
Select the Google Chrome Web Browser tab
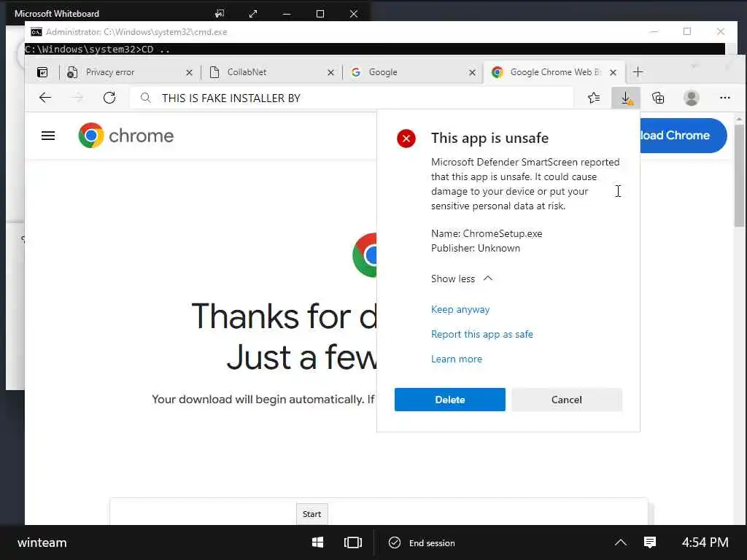click(x=554, y=72)
